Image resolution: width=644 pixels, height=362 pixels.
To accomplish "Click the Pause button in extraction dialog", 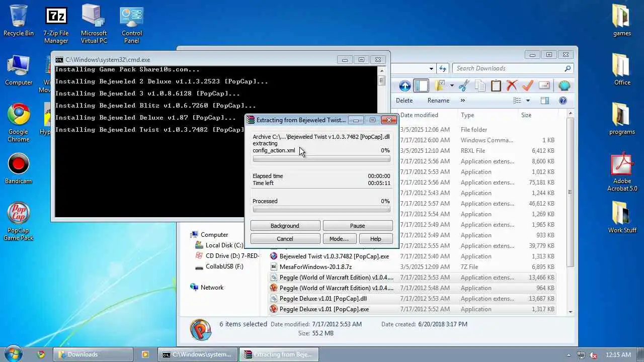I will 357,226.
